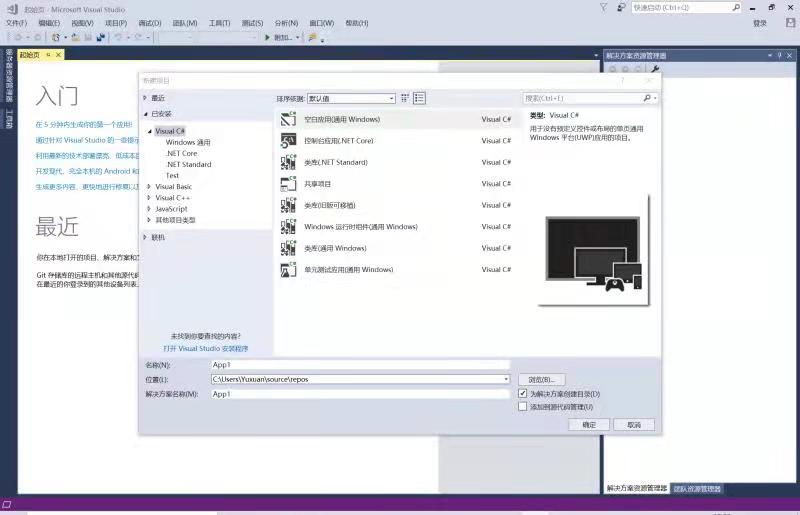Viewport: 800px width, 515px height.
Task: Open the Solution Explorer window position dropdown
Action: coord(769,55)
